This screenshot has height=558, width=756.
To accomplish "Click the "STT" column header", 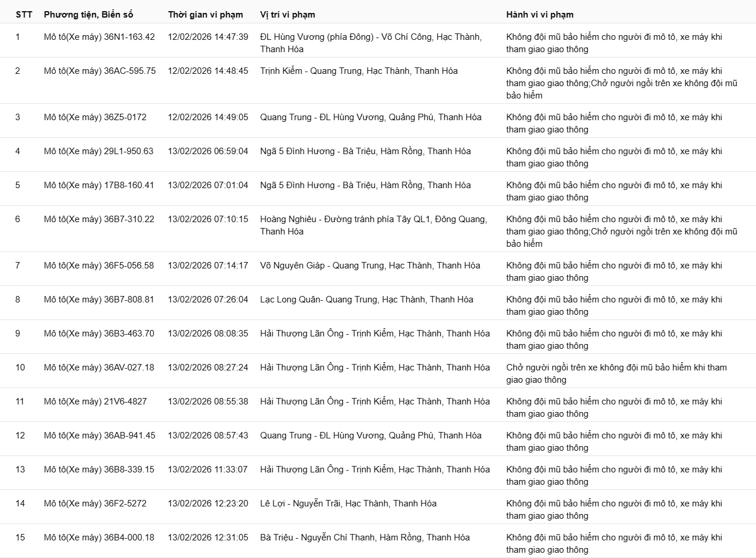I will pos(23,15).
